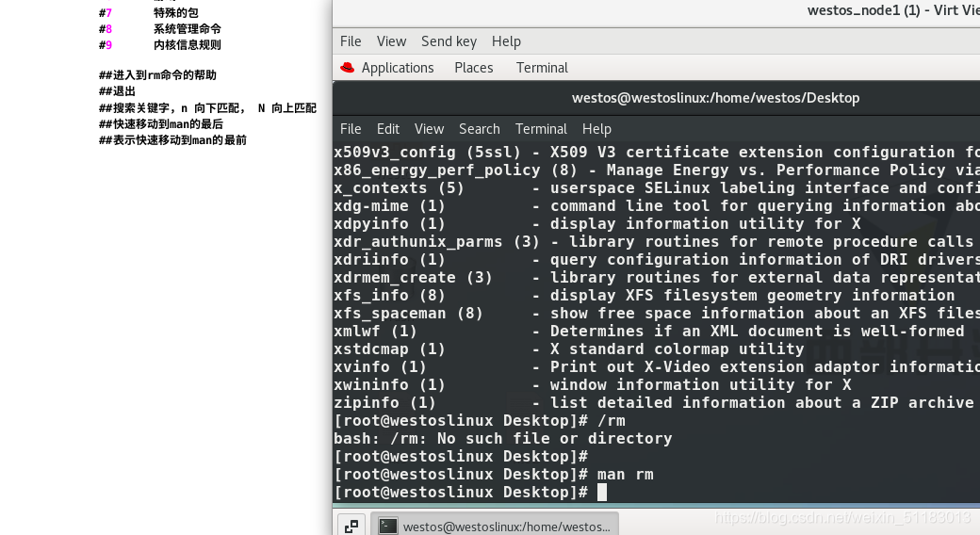980x535 pixels.
Task: Click the westos_node1 Virt Viewer title
Action: (x=893, y=10)
